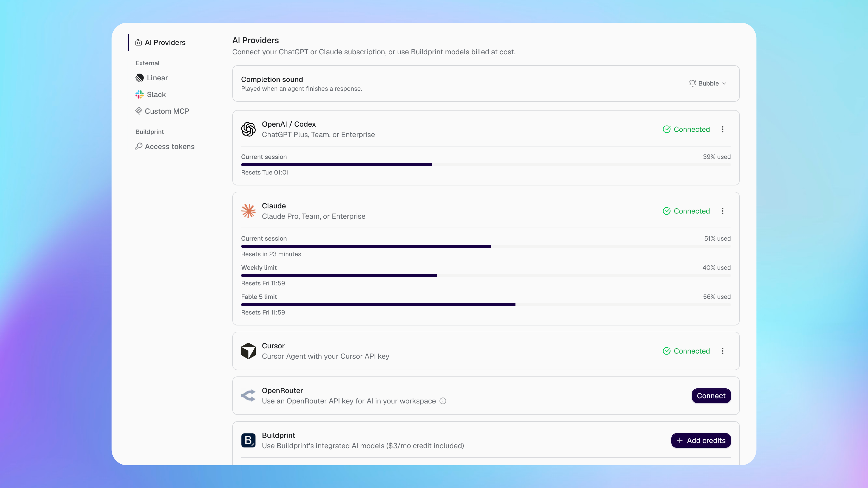Click the '40% used' label
This screenshot has width=868, height=488.
pyautogui.click(x=716, y=268)
